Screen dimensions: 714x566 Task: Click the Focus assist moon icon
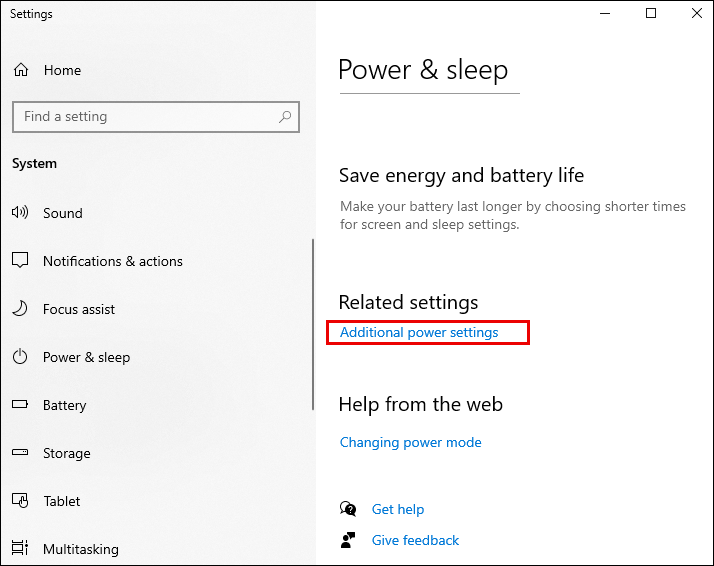click(20, 309)
